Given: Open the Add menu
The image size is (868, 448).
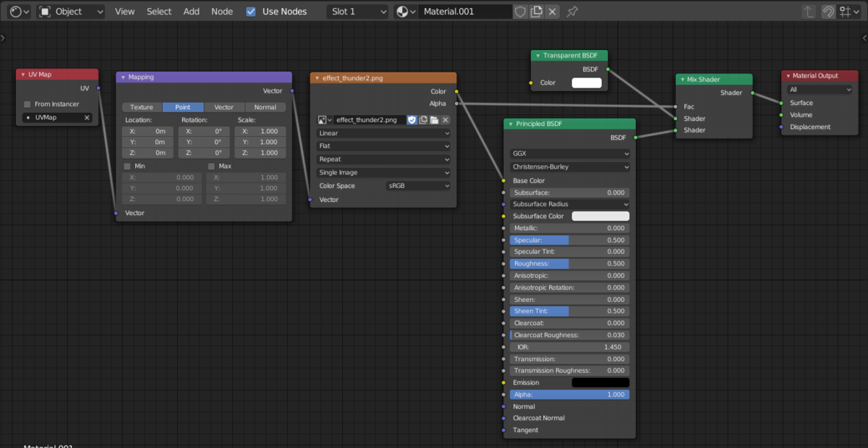Looking at the screenshot, I should [191, 12].
